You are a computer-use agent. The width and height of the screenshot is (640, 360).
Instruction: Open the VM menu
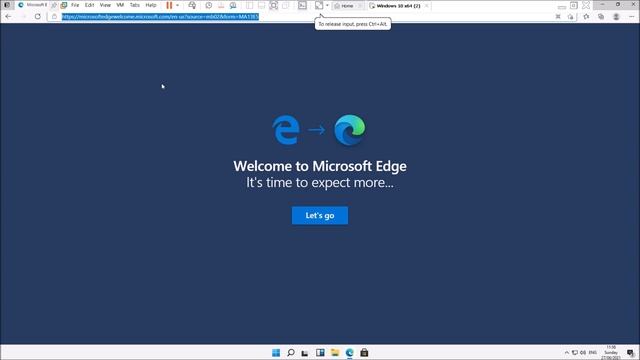(120, 5)
